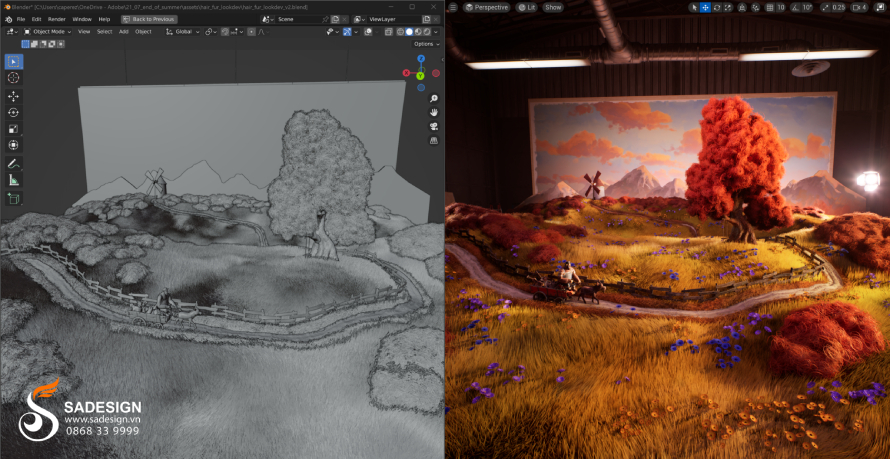This screenshot has width=890, height=459.
Task: Switch to wireframe viewport shading
Action: click(400, 32)
